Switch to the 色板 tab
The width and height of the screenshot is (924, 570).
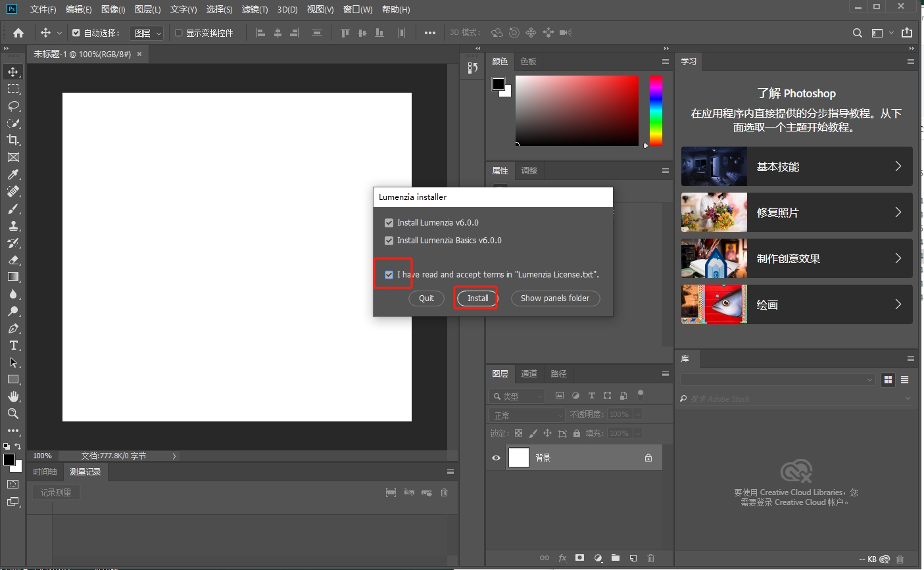click(529, 61)
